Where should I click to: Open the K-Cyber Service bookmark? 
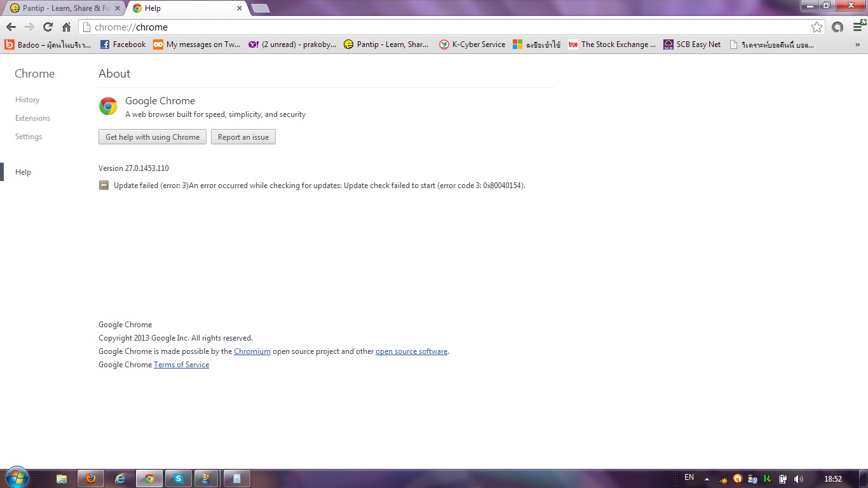click(x=472, y=44)
